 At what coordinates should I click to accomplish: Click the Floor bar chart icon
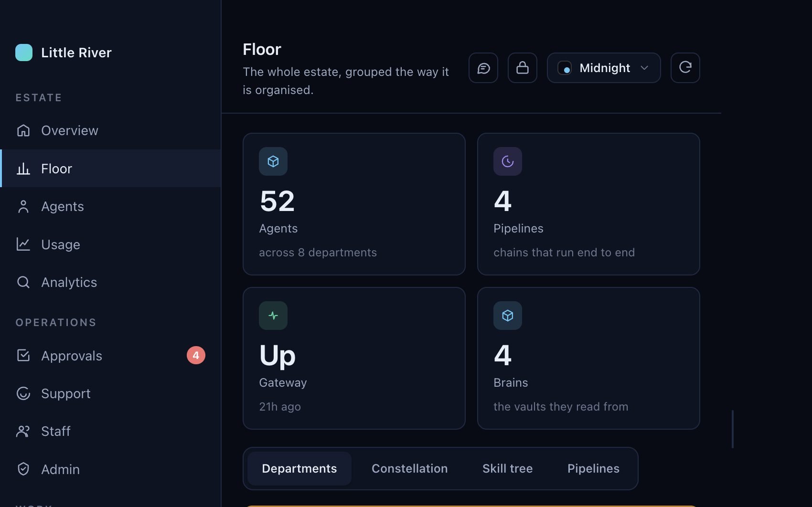23,169
